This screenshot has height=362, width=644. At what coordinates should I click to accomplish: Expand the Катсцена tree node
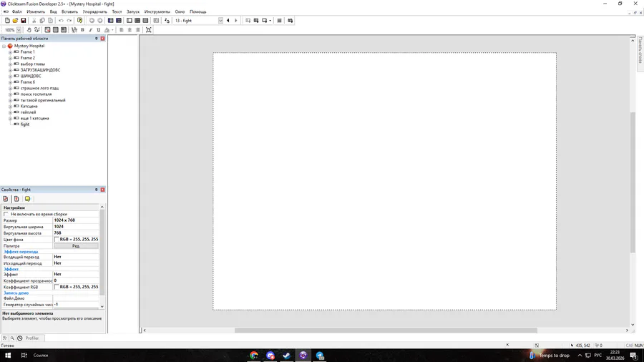[10, 107]
